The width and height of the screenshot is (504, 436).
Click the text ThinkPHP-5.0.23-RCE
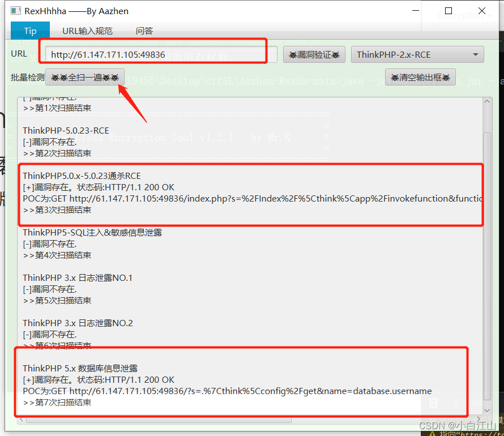(66, 130)
